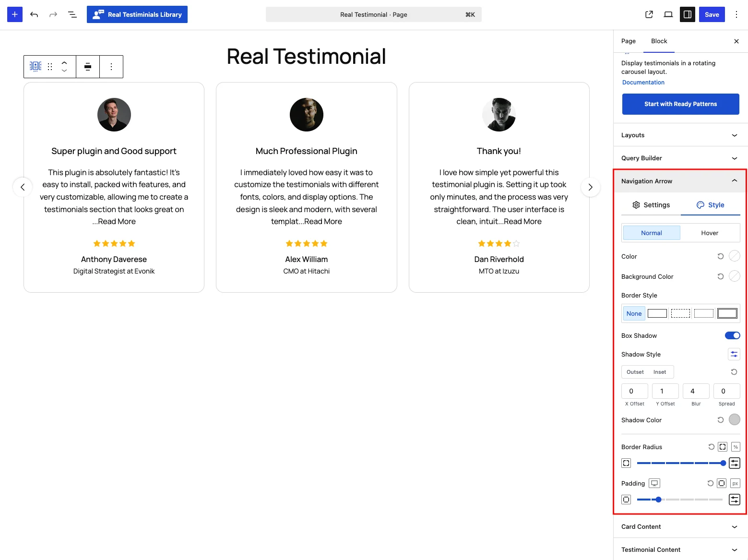Toggle the settings sidebar panel

(x=688, y=14)
